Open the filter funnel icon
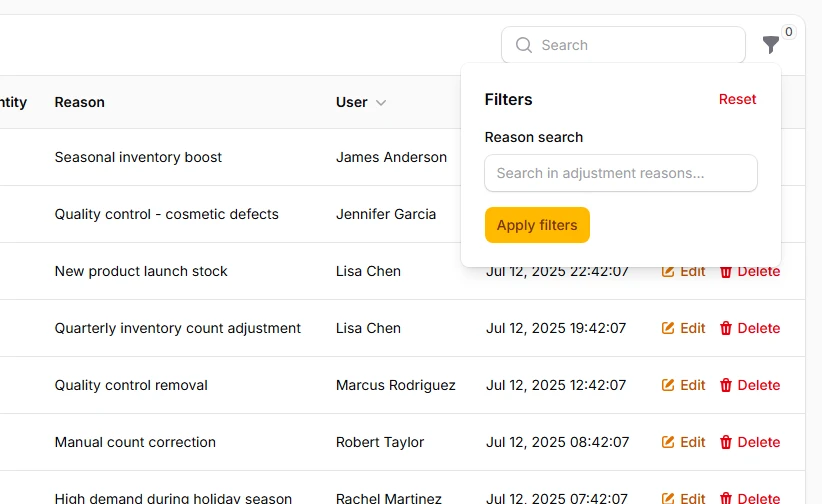Screen dimensions: 822x504 pos(771,45)
